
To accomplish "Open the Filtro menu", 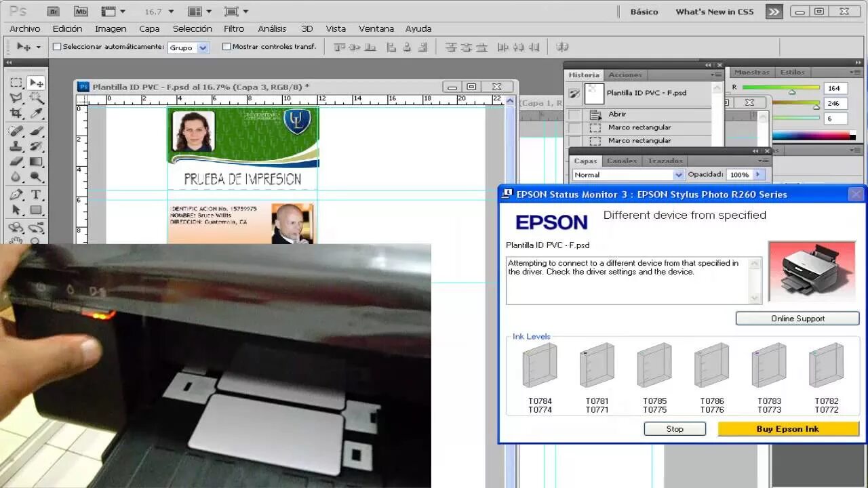I will (x=234, y=28).
